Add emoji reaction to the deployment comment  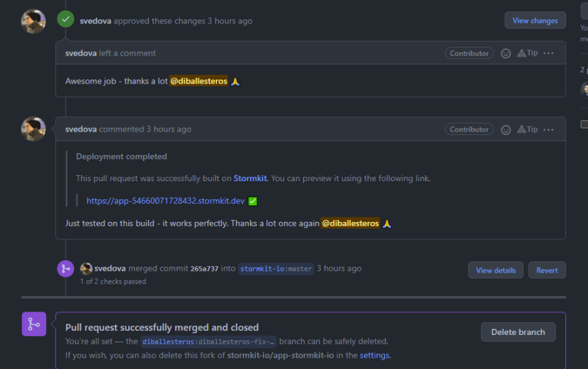tap(506, 130)
